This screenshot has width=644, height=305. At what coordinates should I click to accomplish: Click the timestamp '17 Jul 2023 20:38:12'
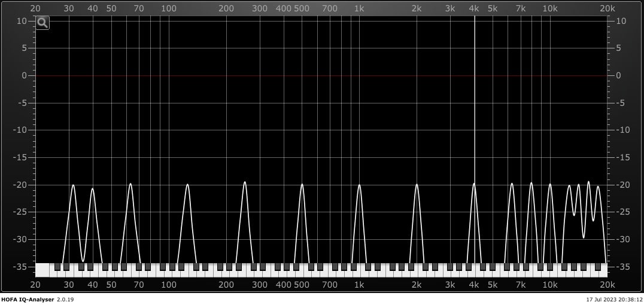coord(614,300)
